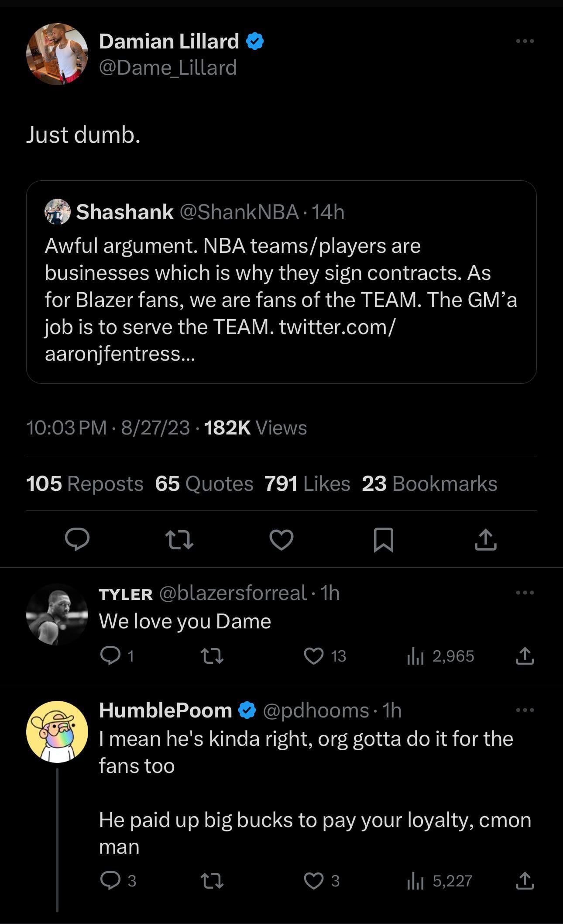
Task: Open more options on HumblePoom's reply
Action: click(525, 710)
